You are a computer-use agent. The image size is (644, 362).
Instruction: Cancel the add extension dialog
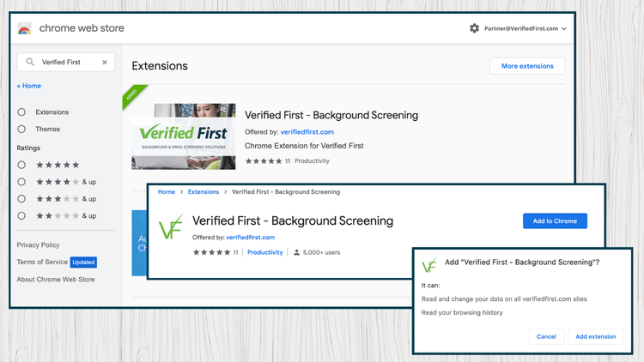[546, 336]
